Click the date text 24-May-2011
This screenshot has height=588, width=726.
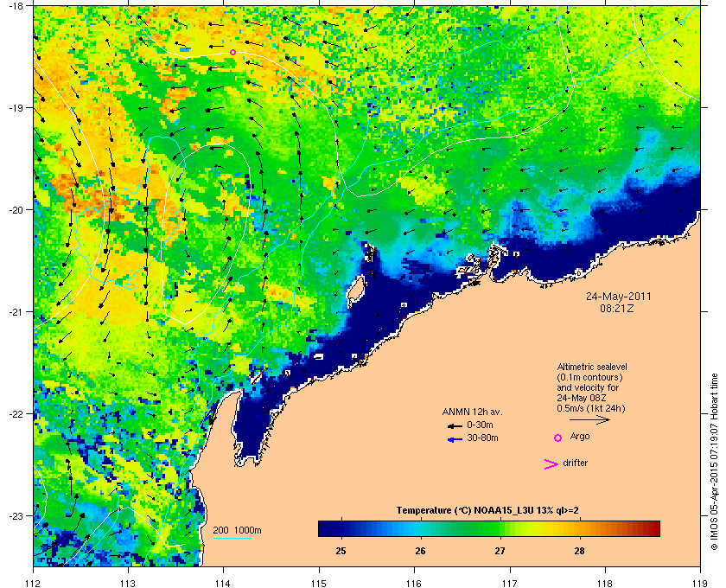pos(618,296)
